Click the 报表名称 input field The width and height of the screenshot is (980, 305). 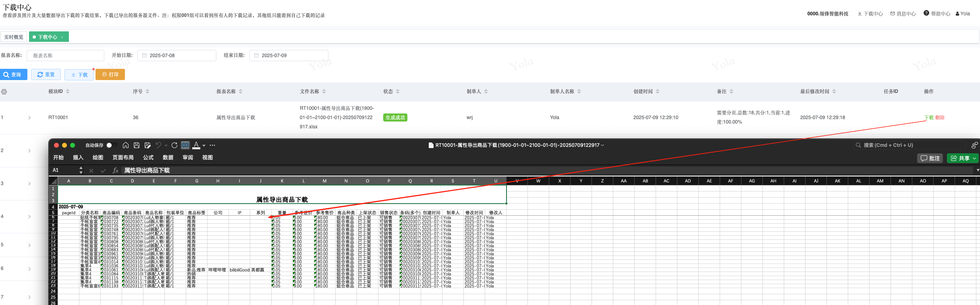point(65,56)
